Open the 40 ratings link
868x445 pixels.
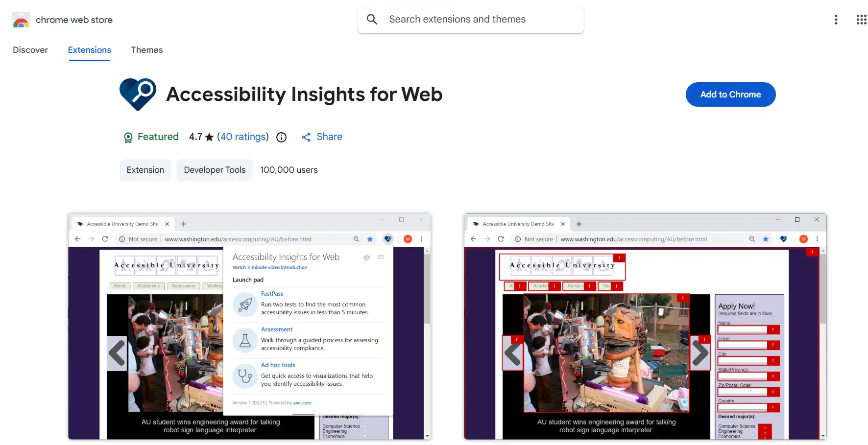[243, 137]
